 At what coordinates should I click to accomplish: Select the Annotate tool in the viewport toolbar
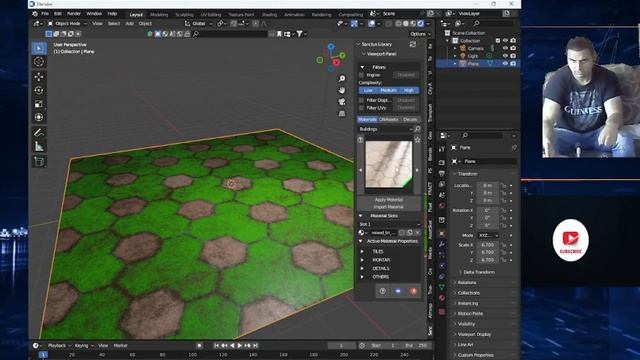(x=39, y=132)
